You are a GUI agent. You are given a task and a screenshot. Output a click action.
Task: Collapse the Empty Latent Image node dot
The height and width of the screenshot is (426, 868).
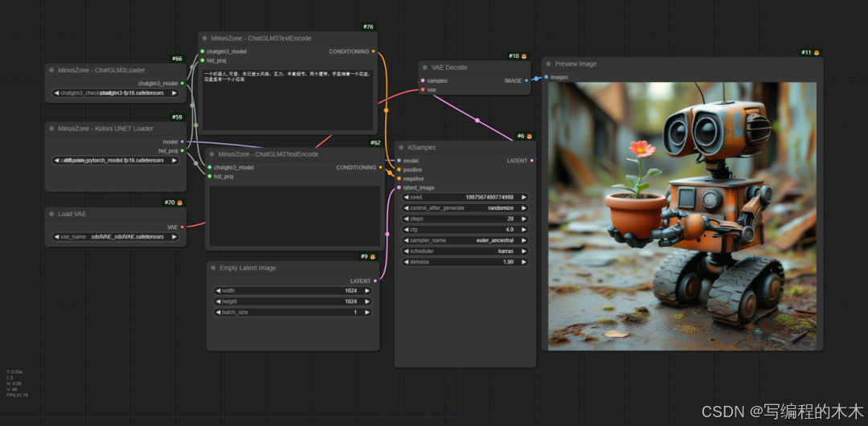(x=213, y=268)
